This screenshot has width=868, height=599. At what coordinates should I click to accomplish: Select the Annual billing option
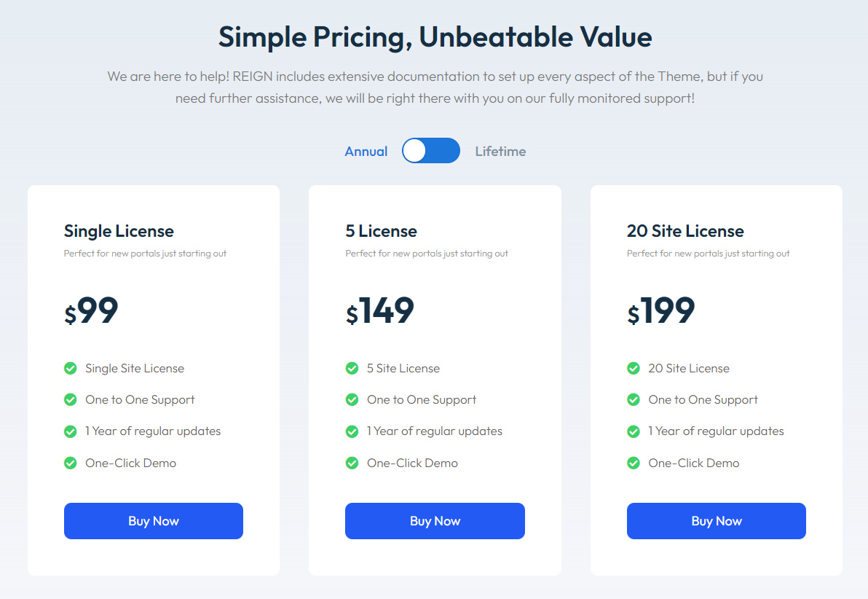(x=366, y=151)
